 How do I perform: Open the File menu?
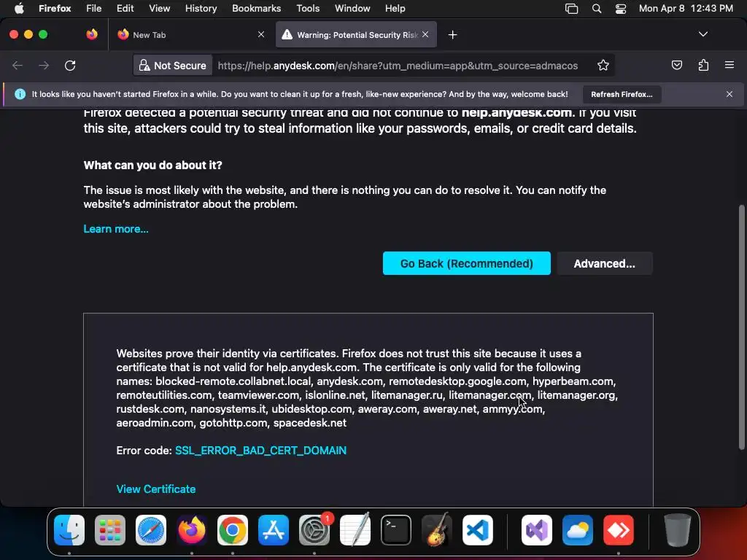94,8
